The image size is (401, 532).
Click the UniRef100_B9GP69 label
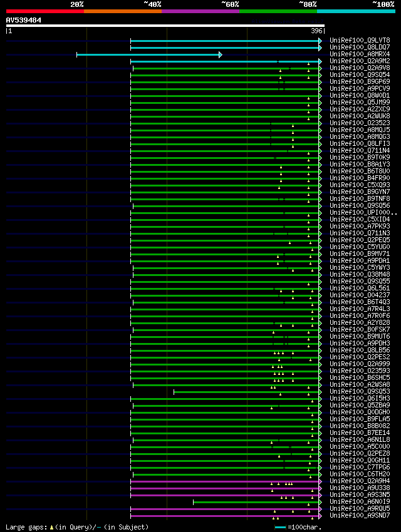[360, 82]
